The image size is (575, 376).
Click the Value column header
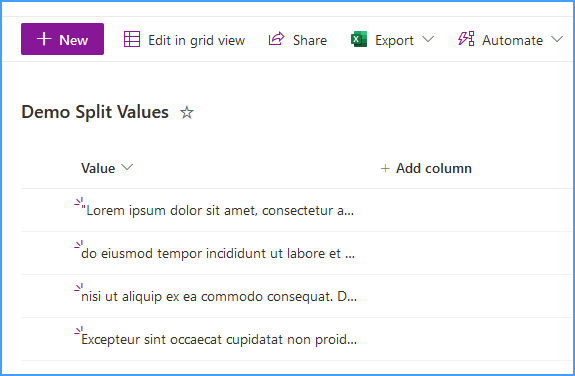pos(107,168)
